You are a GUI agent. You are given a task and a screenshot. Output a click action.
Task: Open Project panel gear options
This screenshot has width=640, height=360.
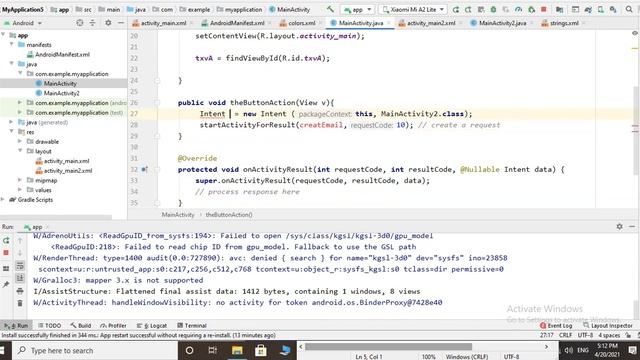pyautogui.click(x=108, y=23)
